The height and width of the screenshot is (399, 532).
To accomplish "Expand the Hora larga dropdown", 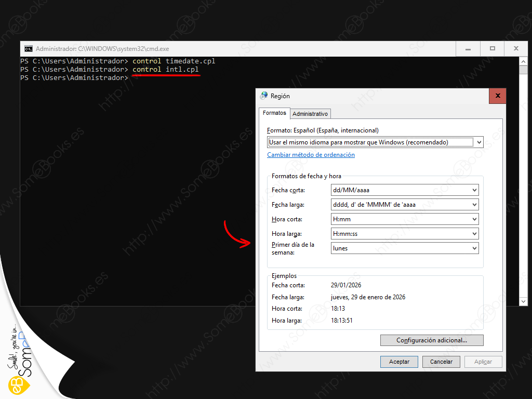I will click(x=404, y=234).
